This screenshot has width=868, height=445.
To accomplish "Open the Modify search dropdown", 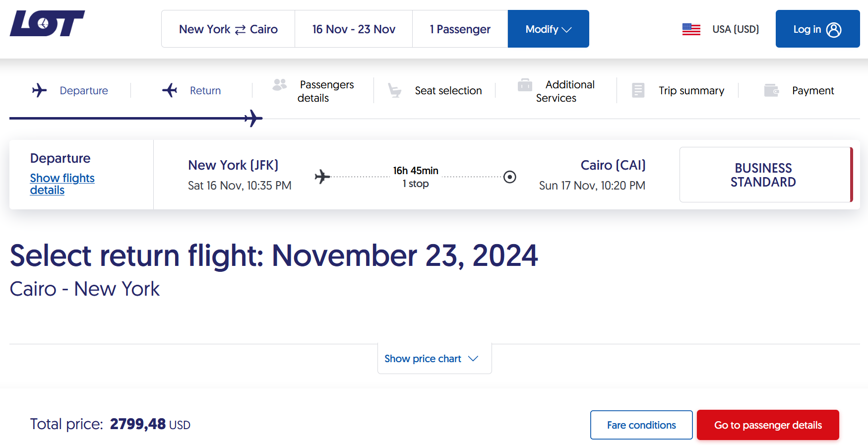I will [x=549, y=29].
